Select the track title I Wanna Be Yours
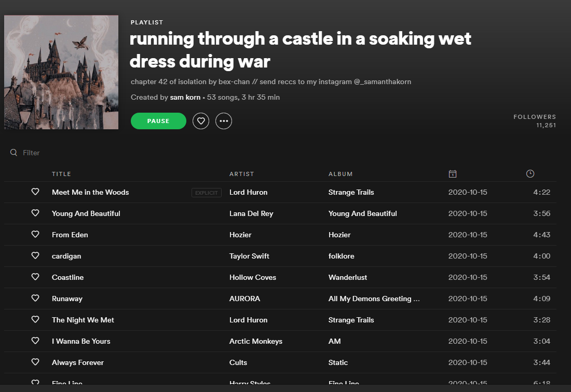This screenshot has height=392, width=571. click(x=81, y=341)
